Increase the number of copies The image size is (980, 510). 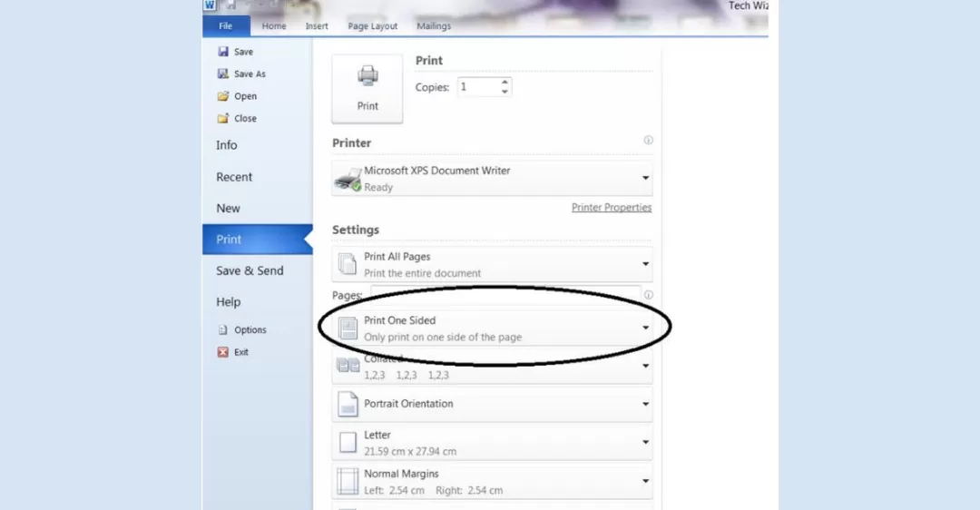pyautogui.click(x=505, y=83)
